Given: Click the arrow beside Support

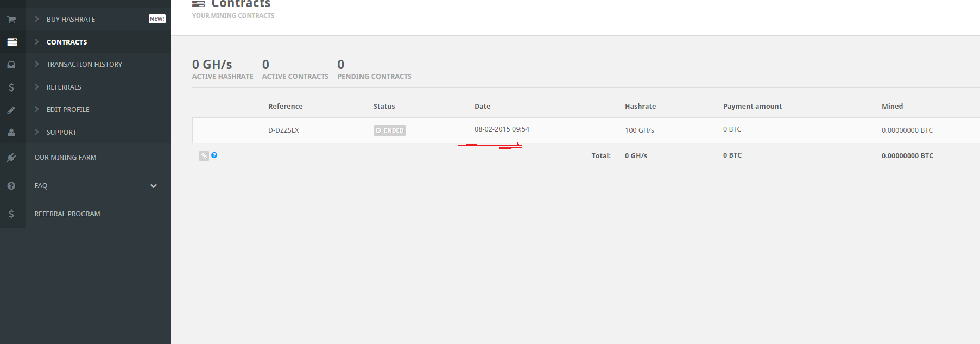Looking at the screenshot, I should coord(37,132).
